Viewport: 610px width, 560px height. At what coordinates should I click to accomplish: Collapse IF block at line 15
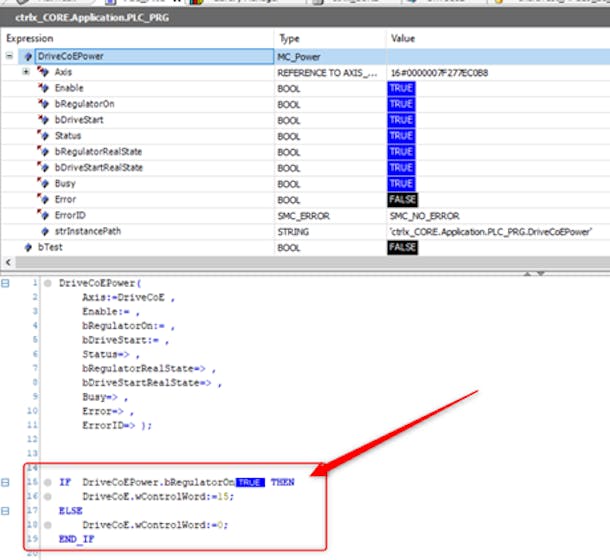coord(5,483)
